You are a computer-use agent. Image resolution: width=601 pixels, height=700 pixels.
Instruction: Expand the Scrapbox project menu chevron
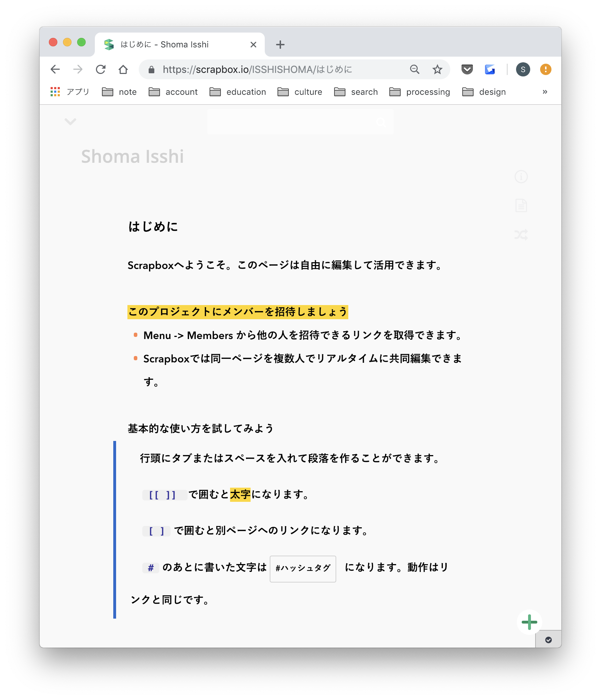point(70,122)
